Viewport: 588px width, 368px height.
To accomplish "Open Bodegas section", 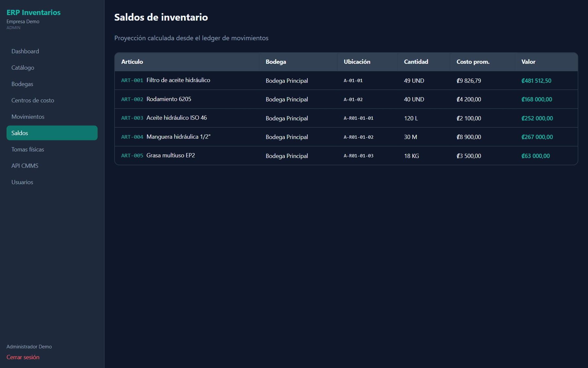I will pyautogui.click(x=52, y=84).
